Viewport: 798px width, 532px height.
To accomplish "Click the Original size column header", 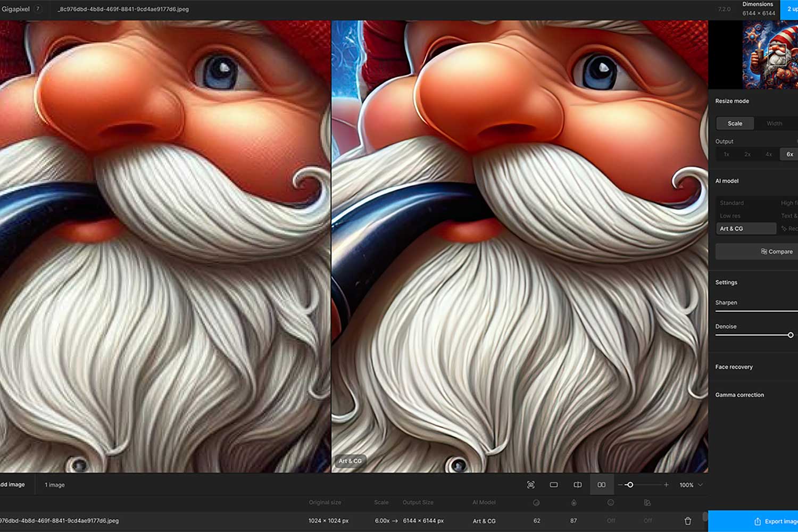I will [325, 503].
